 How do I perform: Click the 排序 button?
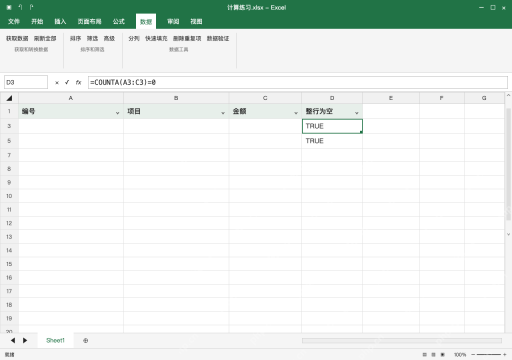[x=75, y=38]
